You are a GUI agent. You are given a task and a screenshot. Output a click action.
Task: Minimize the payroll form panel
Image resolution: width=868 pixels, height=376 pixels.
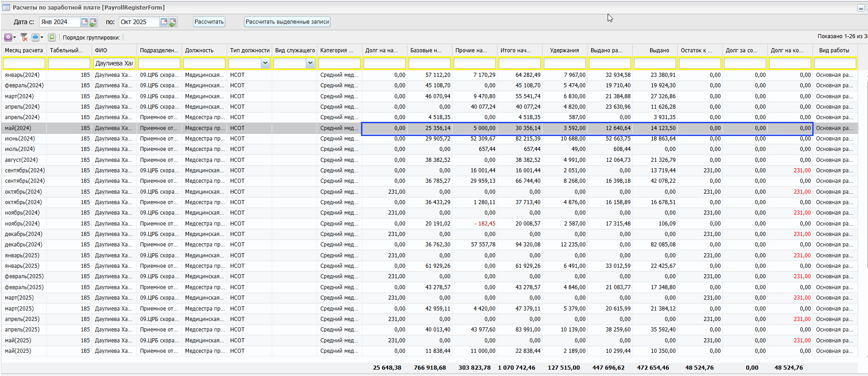860,8
